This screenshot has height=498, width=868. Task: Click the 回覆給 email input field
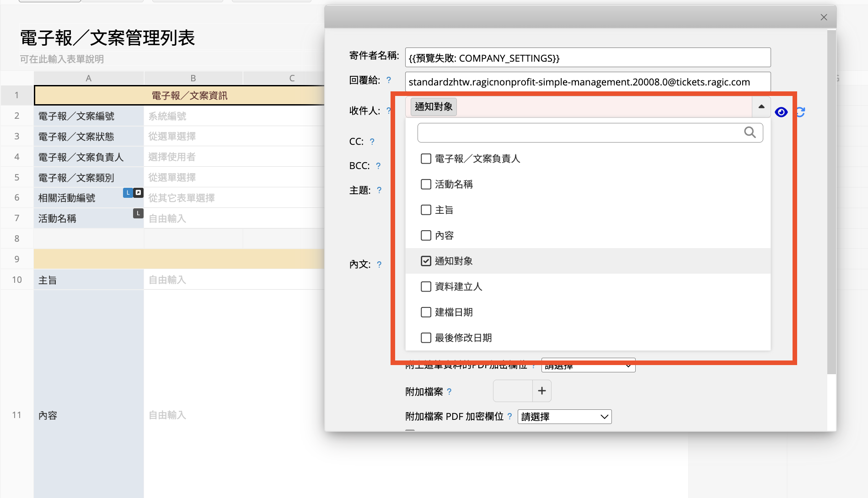coord(587,82)
